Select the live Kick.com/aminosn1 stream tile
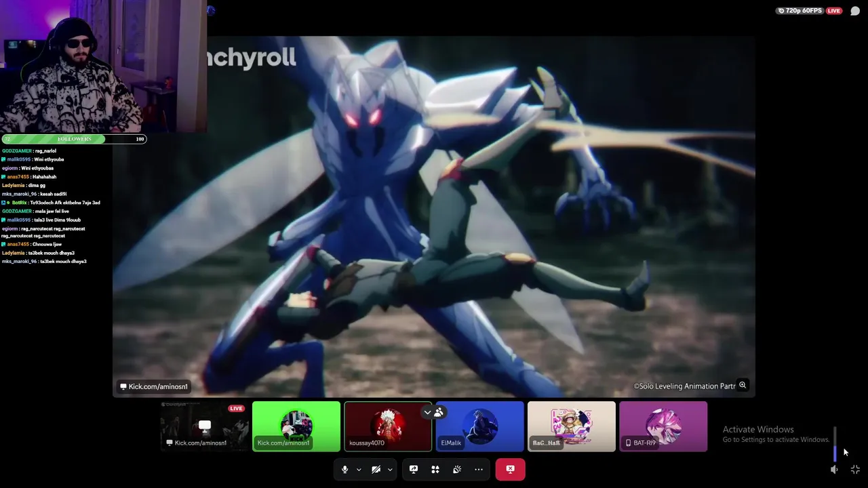The width and height of the screenshot is (868, 488). pyautogui.click(x=204, y=426)
